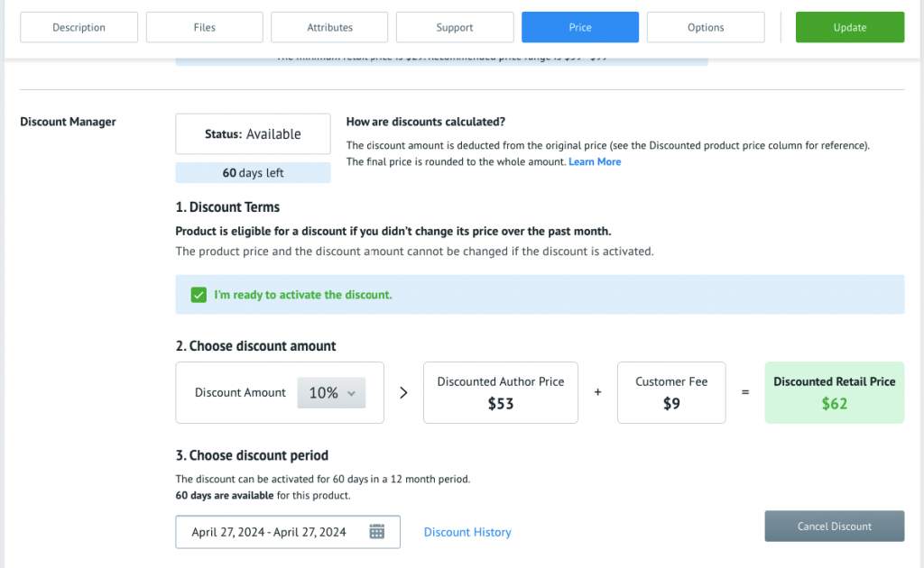Open the Learn More link
The width and height of the screenshot is (924, 568).
pyautogui.click(x=595, y=161)
